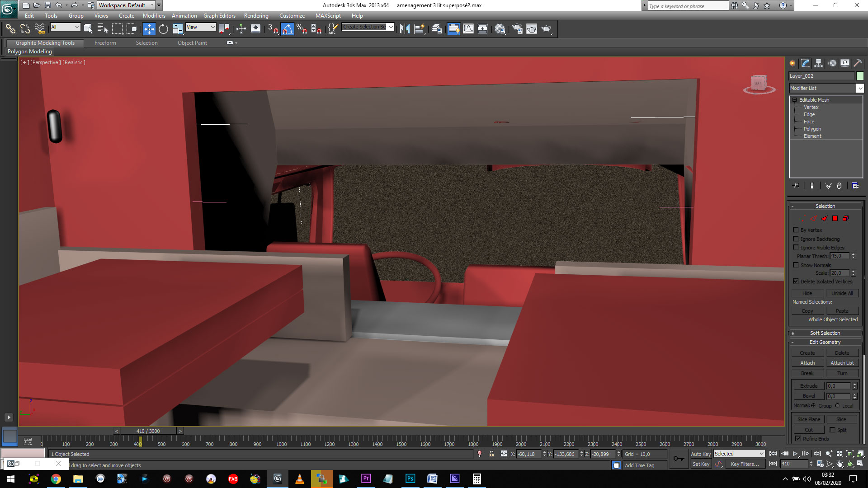Enable Ignore Backfacing checkbox
The height and width of the screenshot is (488, 868).
pos(796,239)
